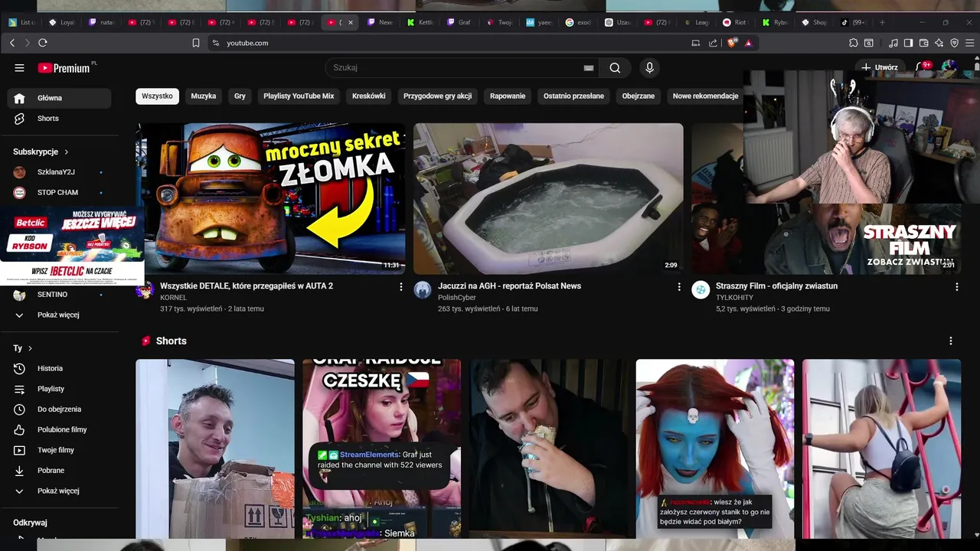This screenshot has width=980, height=551.
Task: Open Brave VPN shield icon
Action: (954, 43)
